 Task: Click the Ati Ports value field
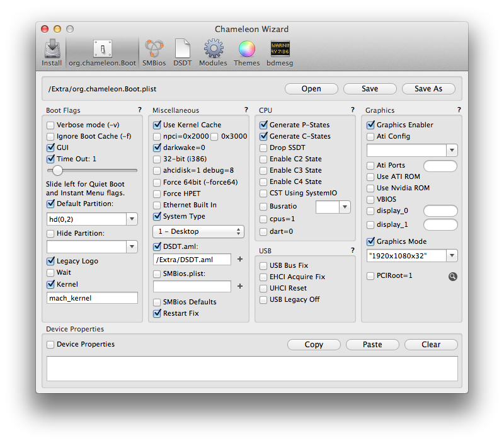(x=440, y=166)
